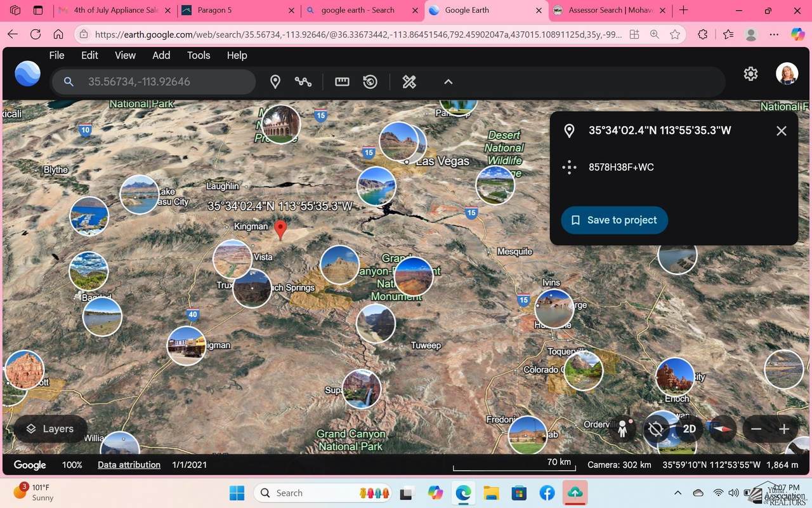Click the red map pin marker

(280, 228)
